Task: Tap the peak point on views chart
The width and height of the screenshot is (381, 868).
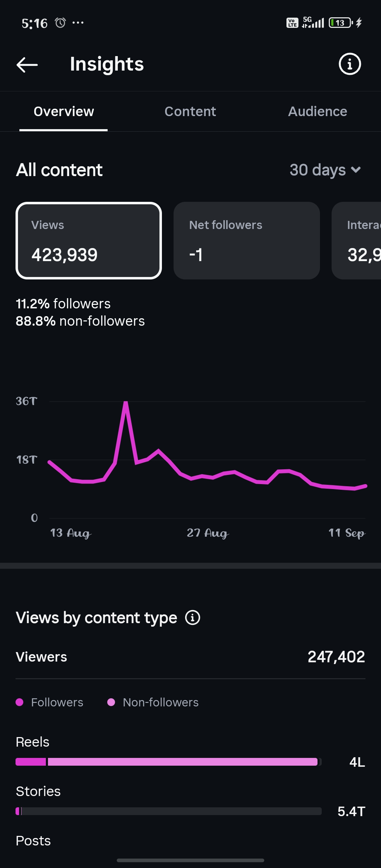Action: (x=126, y=402)
